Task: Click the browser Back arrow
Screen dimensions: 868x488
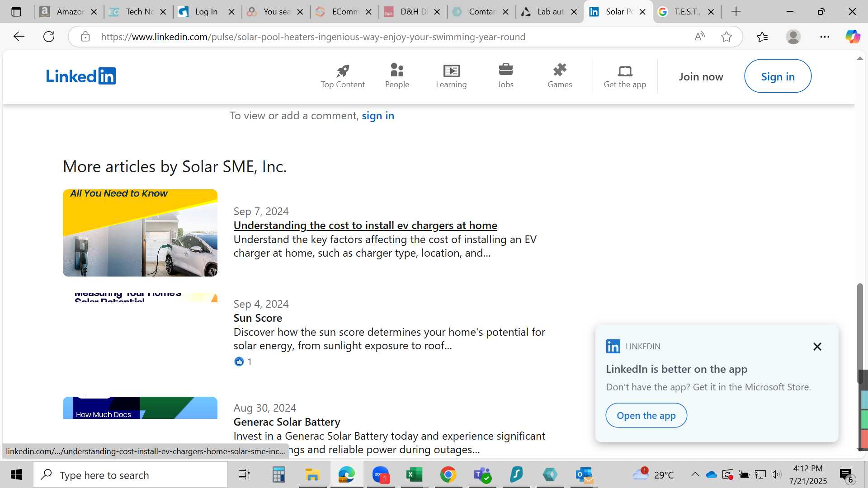Action: 19,37
